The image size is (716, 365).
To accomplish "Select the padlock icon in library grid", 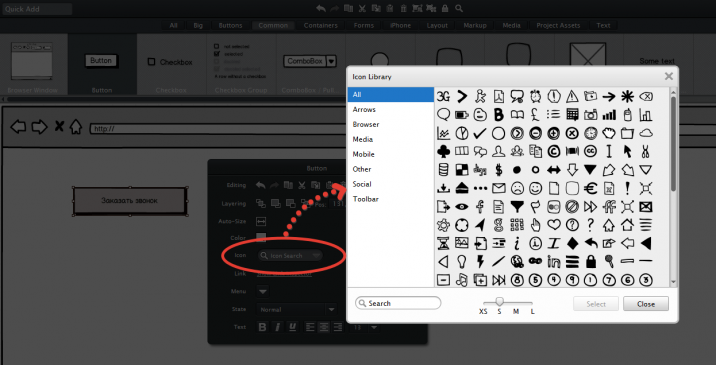I will (590, 261).
